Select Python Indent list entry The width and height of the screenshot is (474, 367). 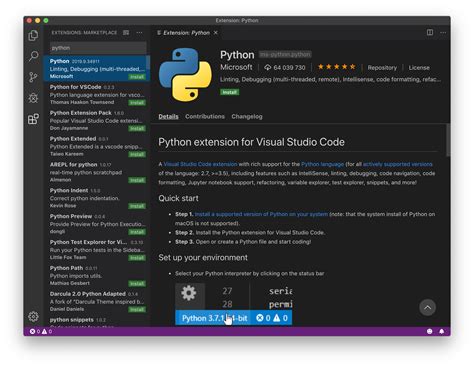96,198
